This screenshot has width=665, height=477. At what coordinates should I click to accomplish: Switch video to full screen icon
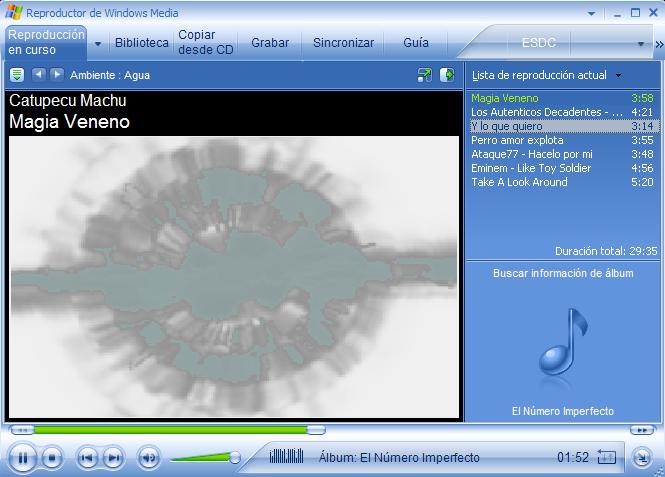pos(424,75)
